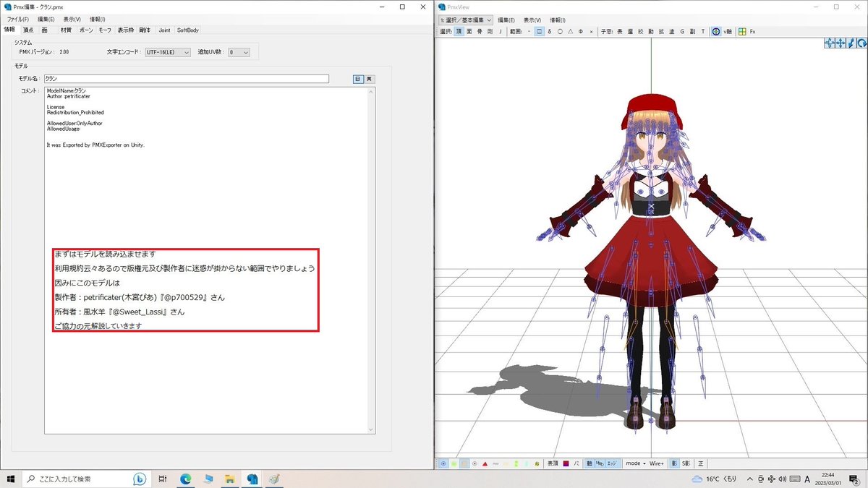Switch model name to 日 Japanese

click(x=358, y=79)
